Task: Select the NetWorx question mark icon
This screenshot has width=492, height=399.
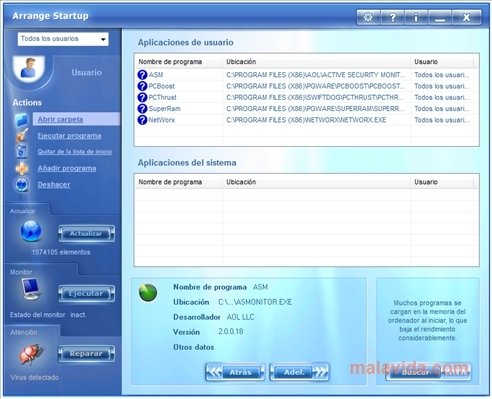Action: [142, 120]
